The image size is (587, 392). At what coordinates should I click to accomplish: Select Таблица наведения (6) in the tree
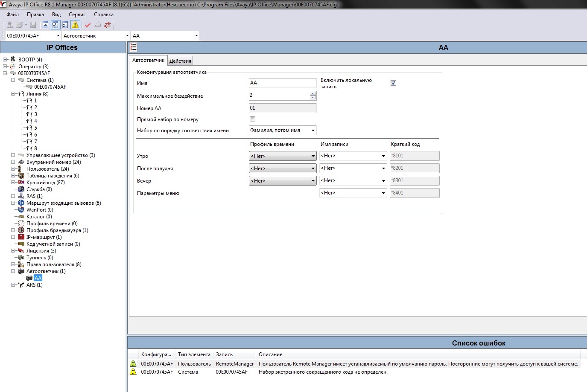click(53, 176)
